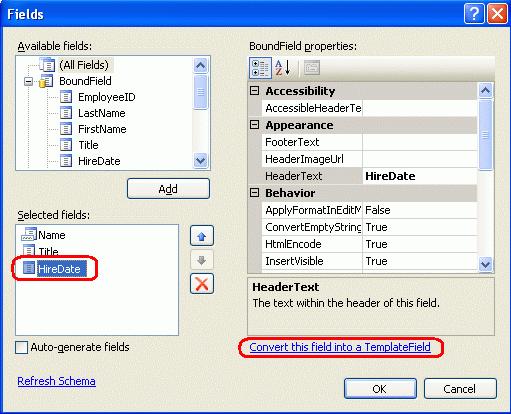
Task: Move selected field down with gray arrow
Action: (202, 260)
